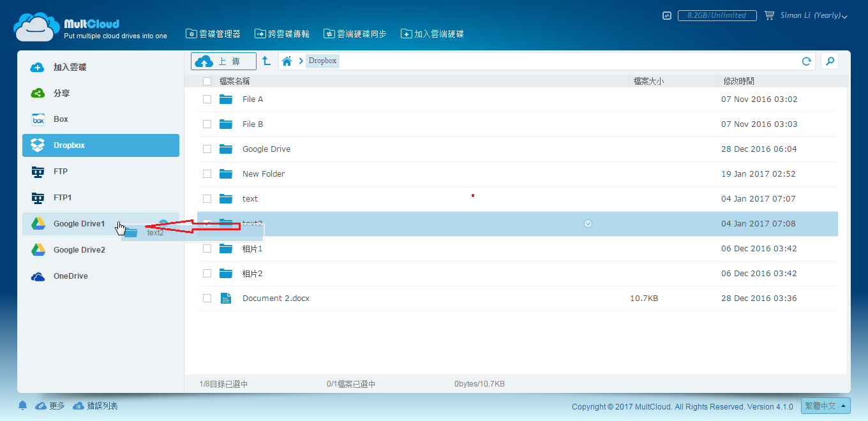Open the File A folder name

[x=253, y=99]
